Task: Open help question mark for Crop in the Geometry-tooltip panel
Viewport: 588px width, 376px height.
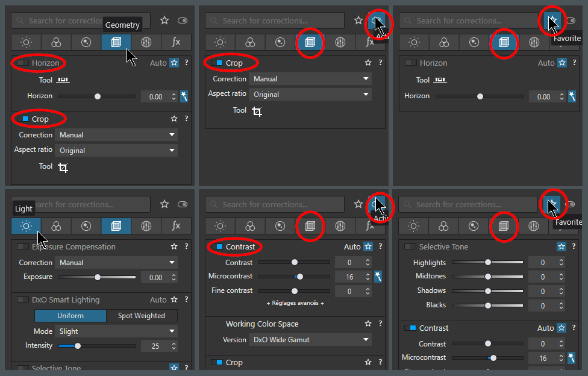Action: [x=186, y=119]
